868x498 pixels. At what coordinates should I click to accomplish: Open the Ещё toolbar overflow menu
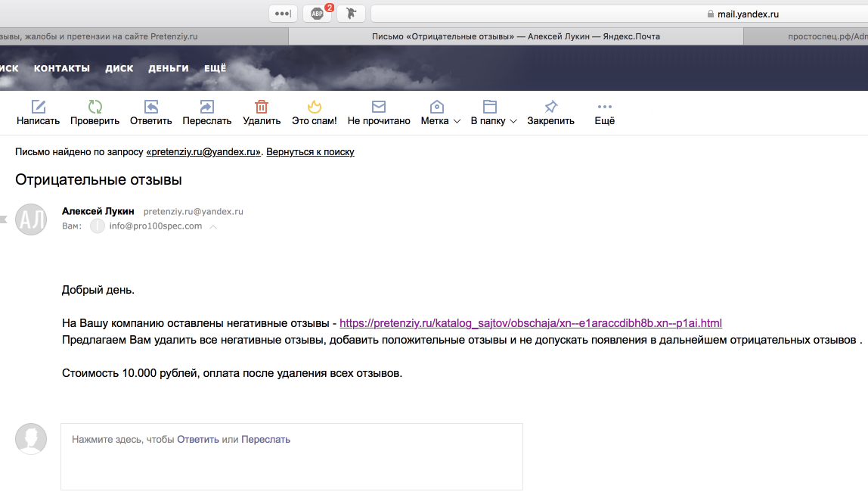[x=604, y=107]
